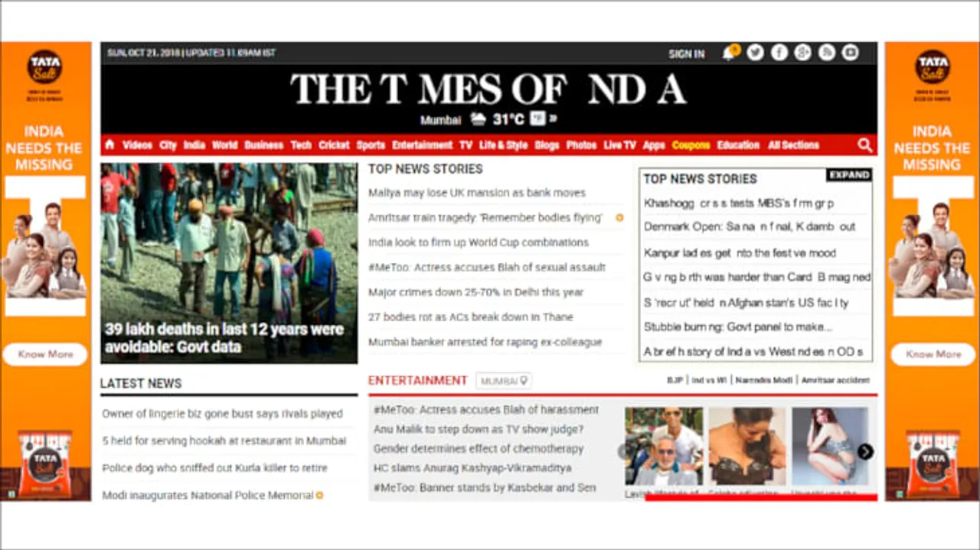
Task: Open the Mumbai city selector dropdown
Action: 504,381
